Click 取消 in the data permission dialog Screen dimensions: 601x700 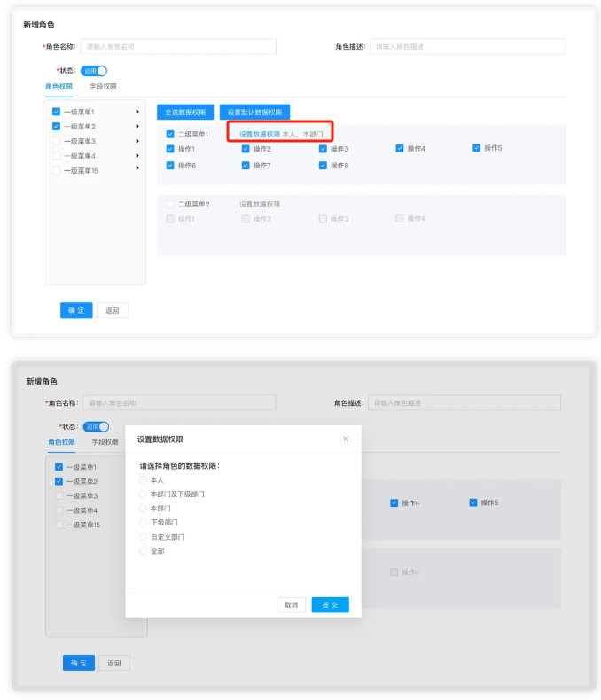click(x=291, y=605)
